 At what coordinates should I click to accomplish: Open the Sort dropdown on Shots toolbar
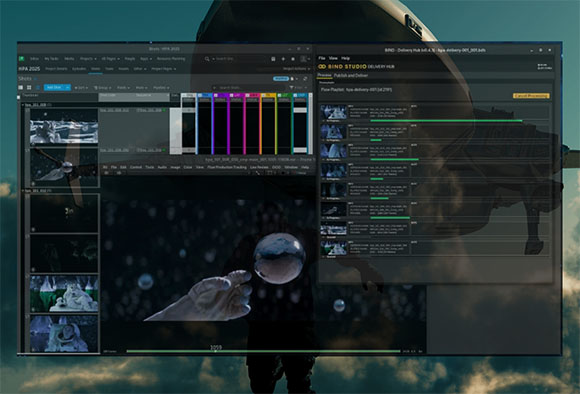(x=81, y=88)
